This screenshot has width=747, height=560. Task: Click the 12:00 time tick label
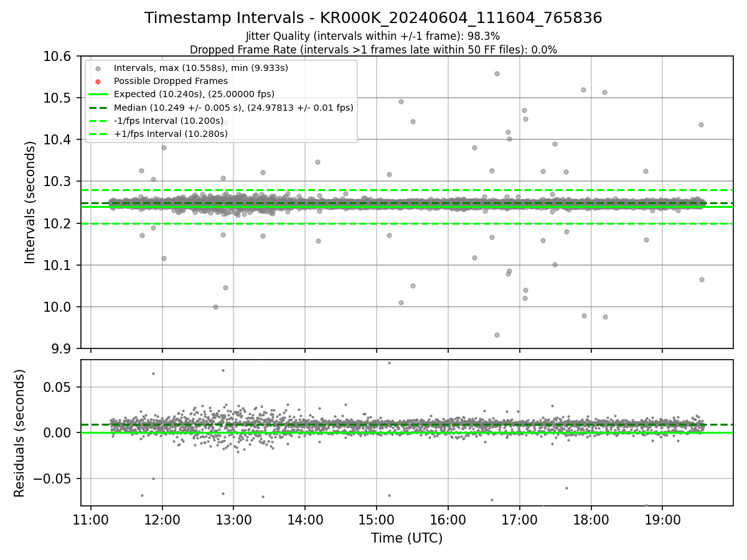click(x=162, y=519)
